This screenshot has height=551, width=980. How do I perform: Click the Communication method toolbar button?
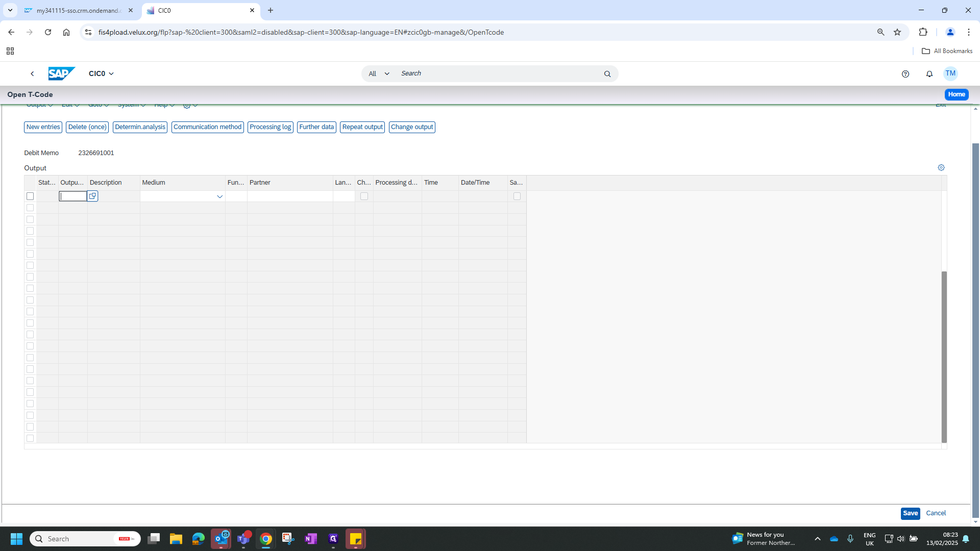(x=207, y=127)
